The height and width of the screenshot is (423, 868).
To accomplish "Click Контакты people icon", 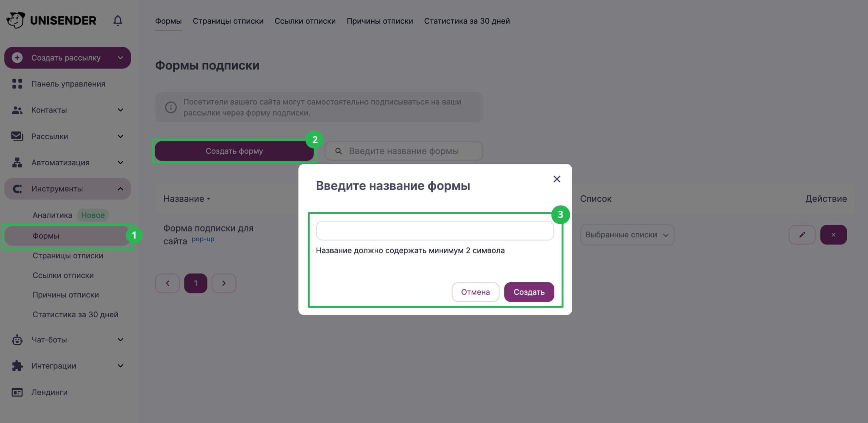I will click(x=17, y=110).
